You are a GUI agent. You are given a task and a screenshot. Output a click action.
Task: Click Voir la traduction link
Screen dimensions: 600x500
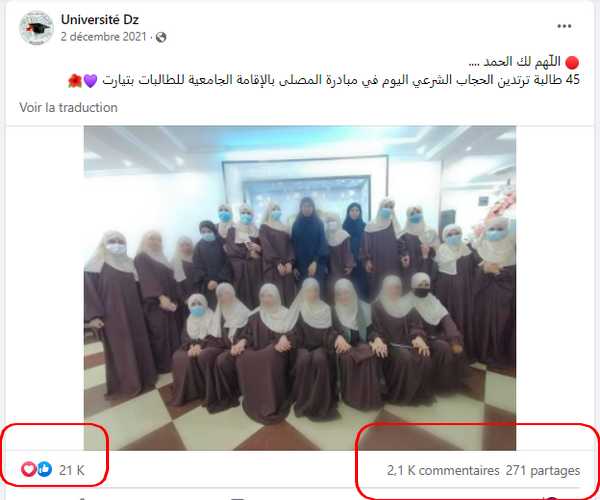(x=68, y=107)
